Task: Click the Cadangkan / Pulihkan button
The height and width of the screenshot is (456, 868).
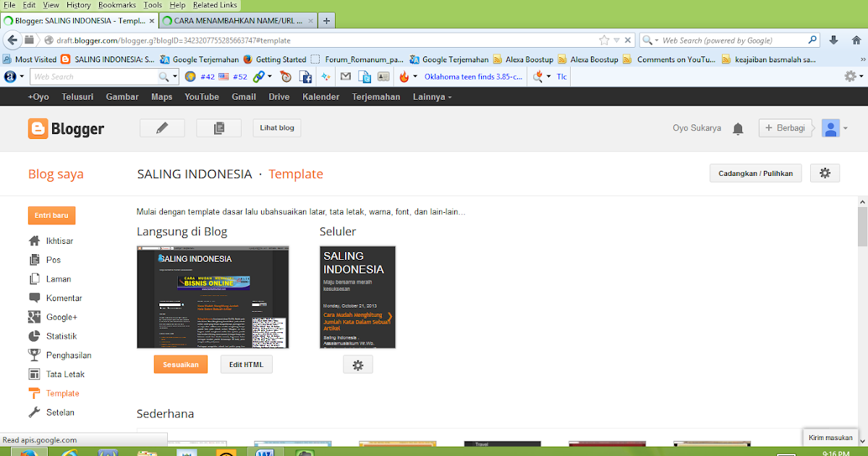Action: click(756, 173)
